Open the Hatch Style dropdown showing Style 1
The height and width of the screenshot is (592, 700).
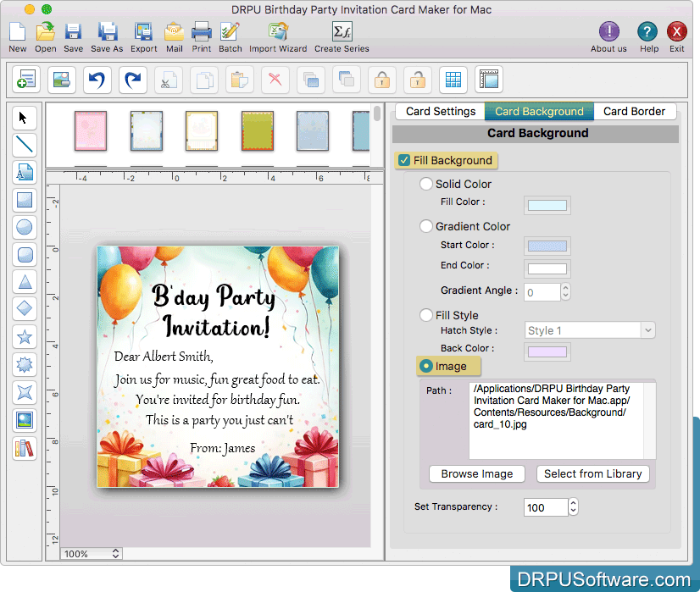tap(589, 329)
